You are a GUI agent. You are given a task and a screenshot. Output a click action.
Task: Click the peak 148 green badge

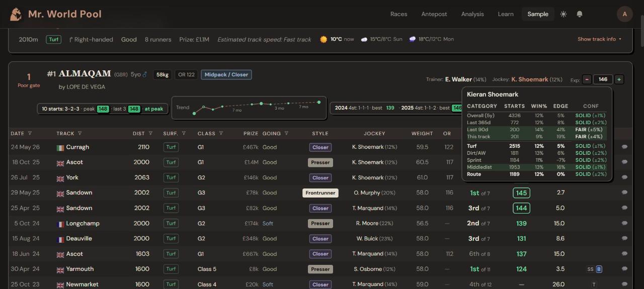coord(103,109)
